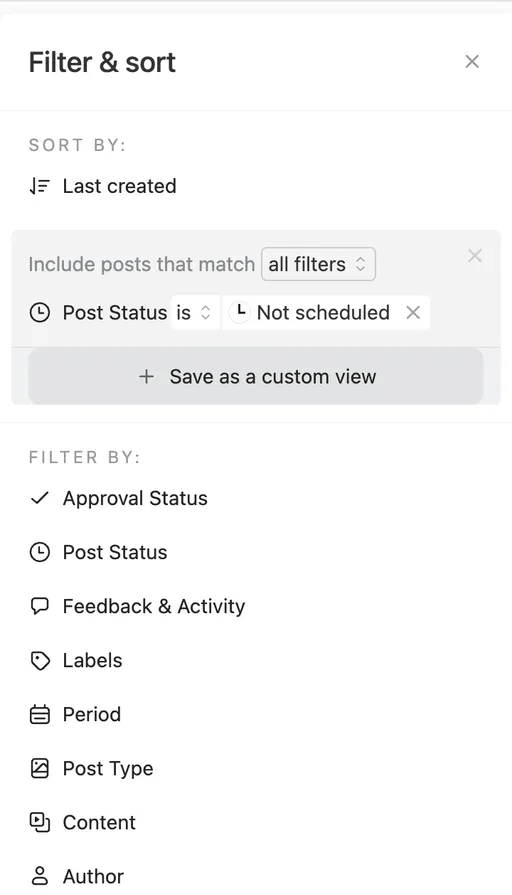The image size is (512, 895).
Task: Close the Filter & sort panel
Action: point(472,62)
